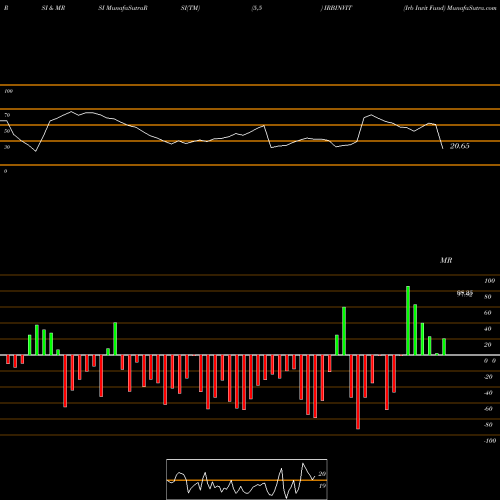
Task: Click the MunafaSutra.com text in the header
Action: pos(472,8)
